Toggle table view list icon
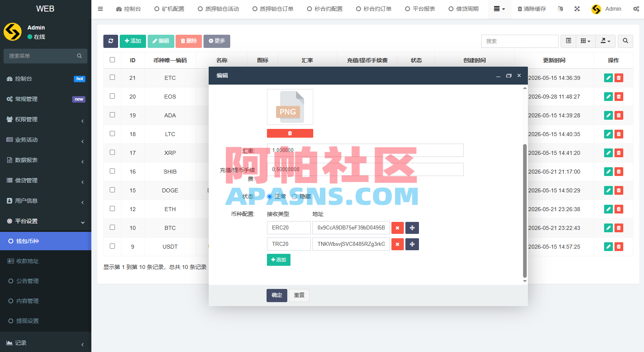 [569, 41]
